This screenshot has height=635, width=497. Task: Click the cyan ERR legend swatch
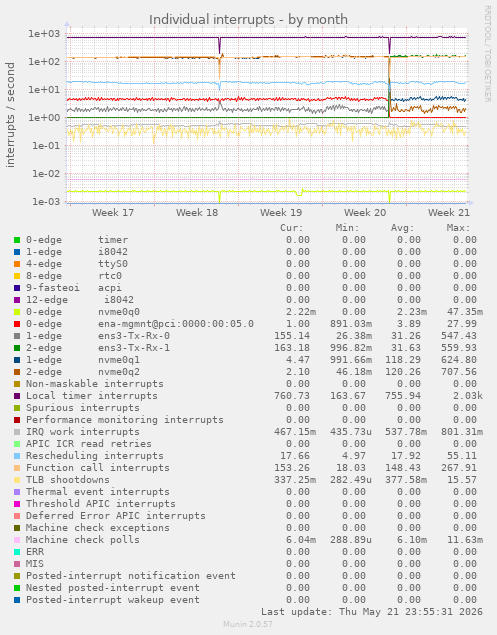[17, 552]
